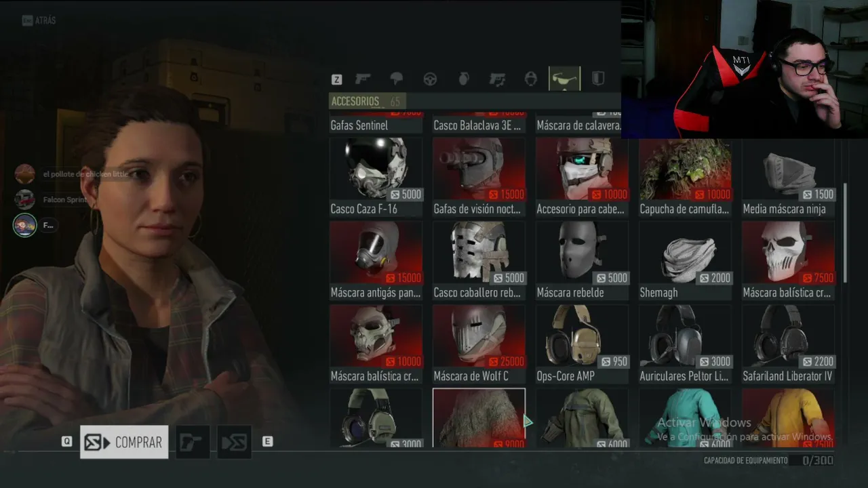The image size is (868, 488).
Task: Open the head gear category tab
Action: [531, 79]
